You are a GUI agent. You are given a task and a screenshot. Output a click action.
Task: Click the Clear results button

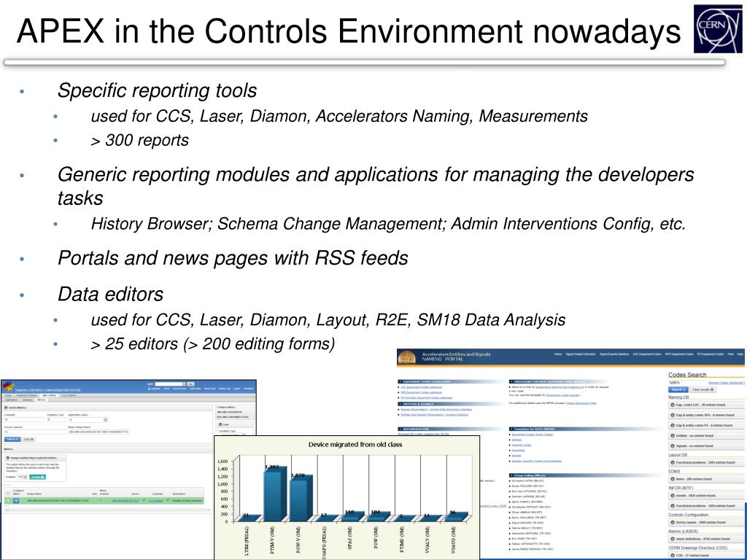point(703,389)
